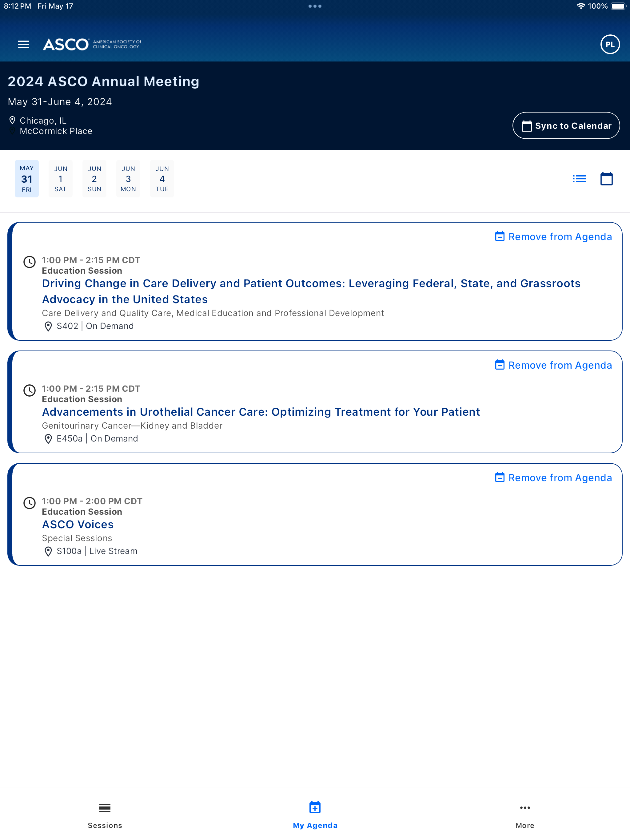The height and width of the screenshot is (840, 630).
Task: Tap the three-dot multitasking indicator at top
Action: 315,6
